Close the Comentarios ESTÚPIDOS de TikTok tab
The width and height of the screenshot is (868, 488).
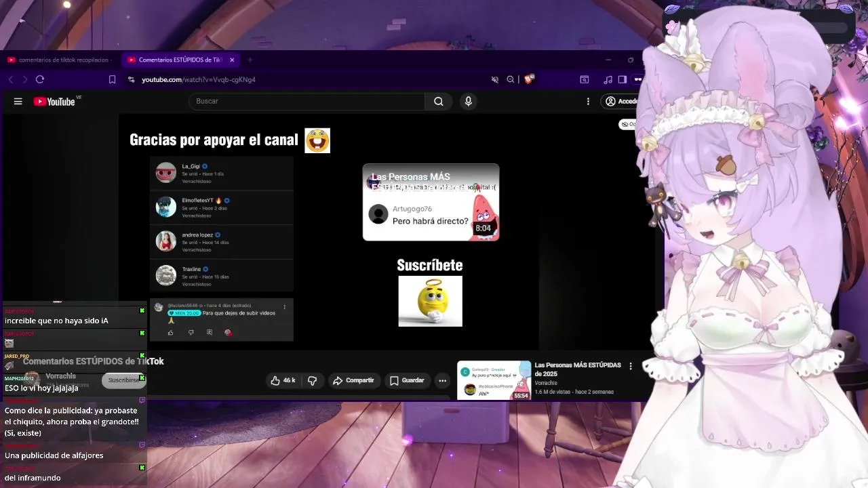(x=232, y=60)
